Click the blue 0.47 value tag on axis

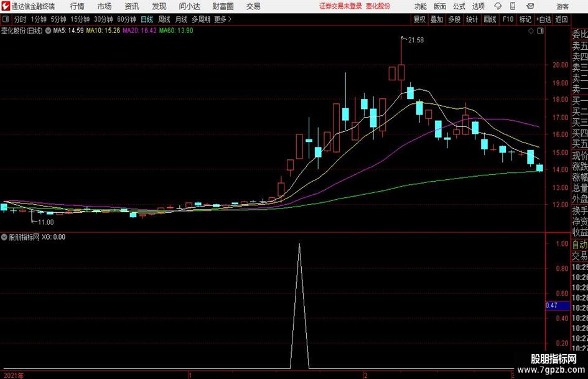(558, 306)
